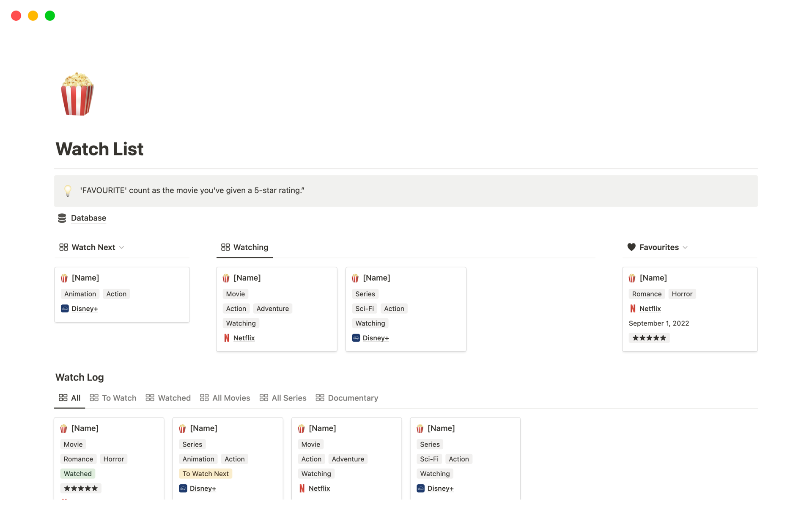Open the Database page link

(x=88, y=218)
